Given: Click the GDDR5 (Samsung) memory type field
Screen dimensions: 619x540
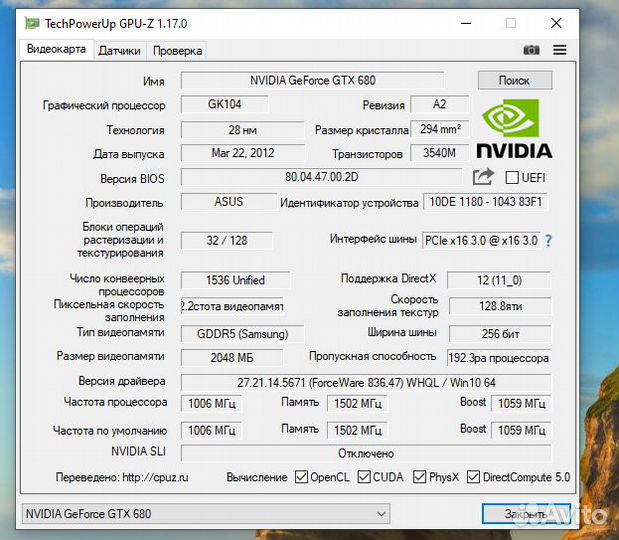Looking at the screenshot, I should tap(242, 334).
